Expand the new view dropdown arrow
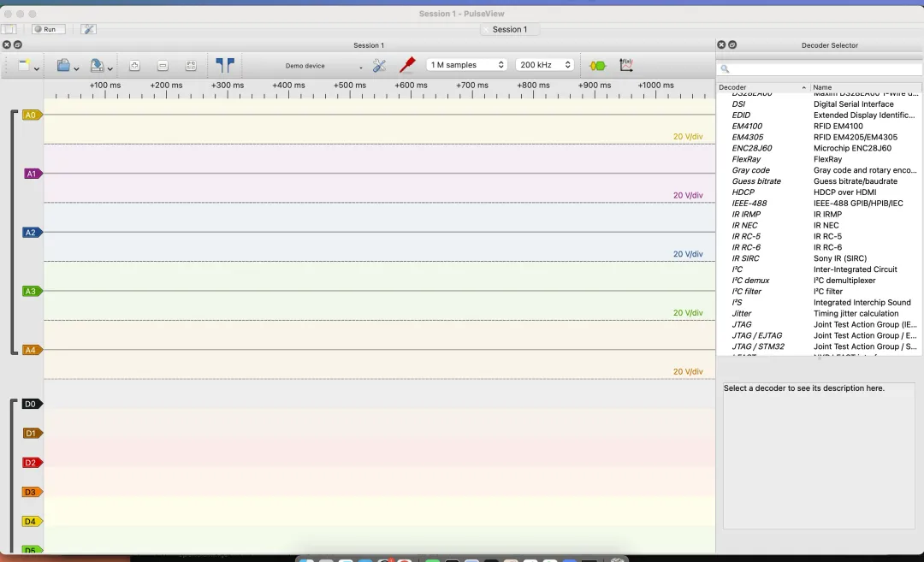 click(x=37, y=69)
